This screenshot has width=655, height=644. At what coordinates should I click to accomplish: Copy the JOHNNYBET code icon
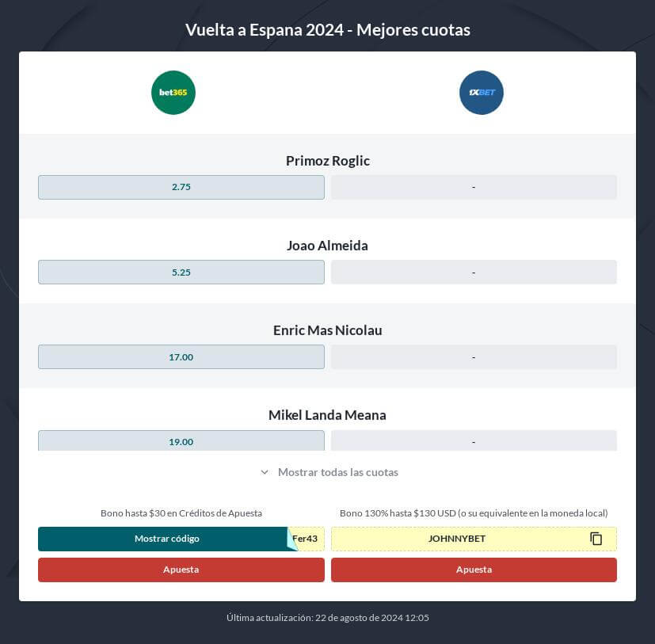(596, 539)
